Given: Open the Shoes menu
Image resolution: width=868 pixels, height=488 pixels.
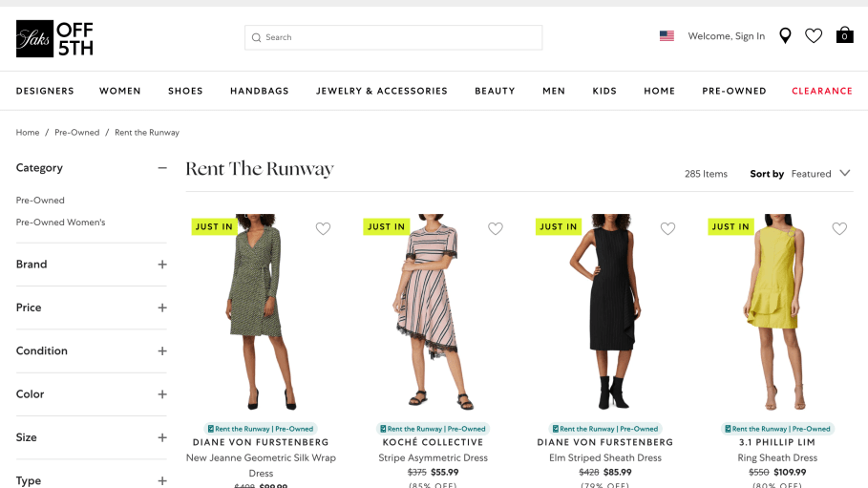Looking at the screenshot, I should [185, 91].
